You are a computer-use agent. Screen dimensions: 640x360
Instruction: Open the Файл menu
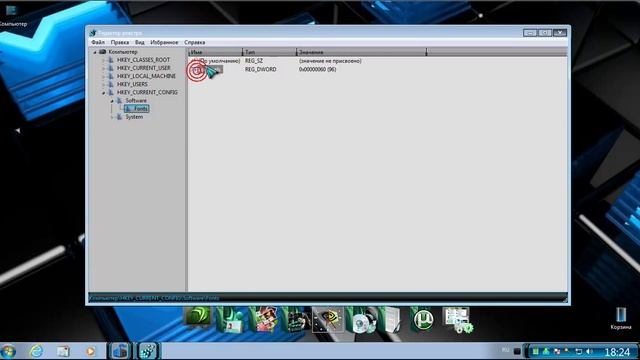98,42
